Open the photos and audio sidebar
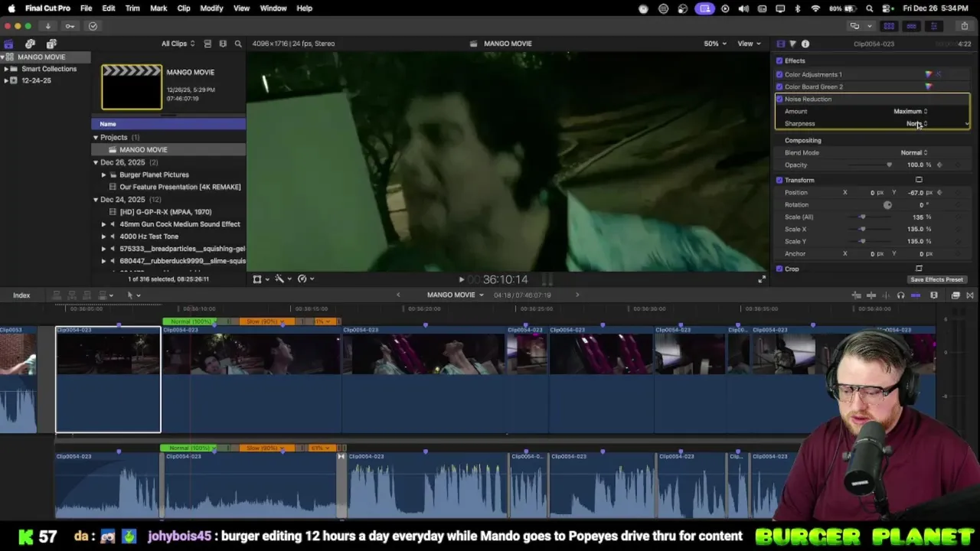This screenshot has width=980, height=551. tap(30, 44)
